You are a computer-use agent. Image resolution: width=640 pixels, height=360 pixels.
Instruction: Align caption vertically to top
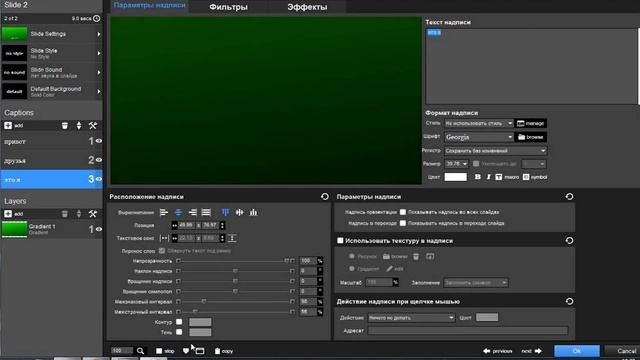click(225, 212)
